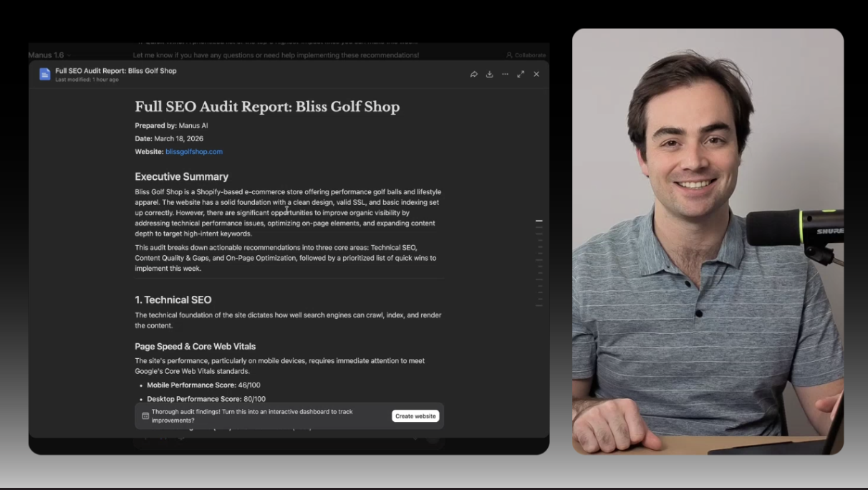Click the Last modified timestamp text

pyautogui.click(x=85, y=80)
